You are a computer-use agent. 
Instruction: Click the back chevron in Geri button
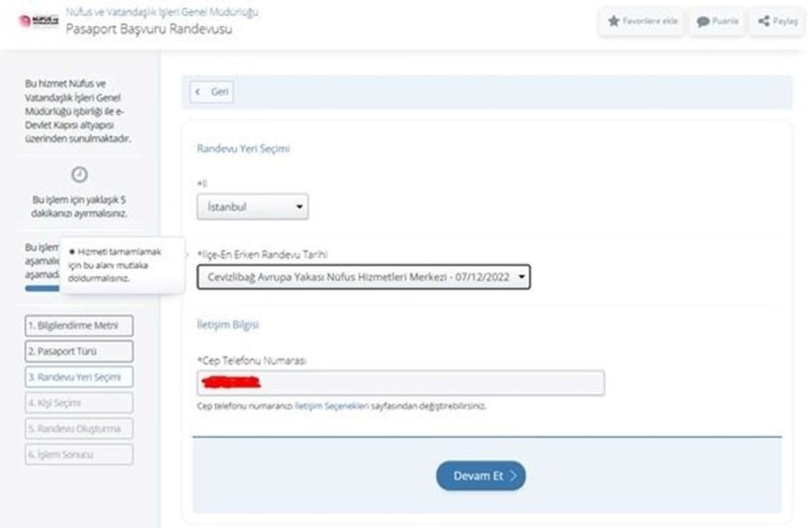(198, 92)
